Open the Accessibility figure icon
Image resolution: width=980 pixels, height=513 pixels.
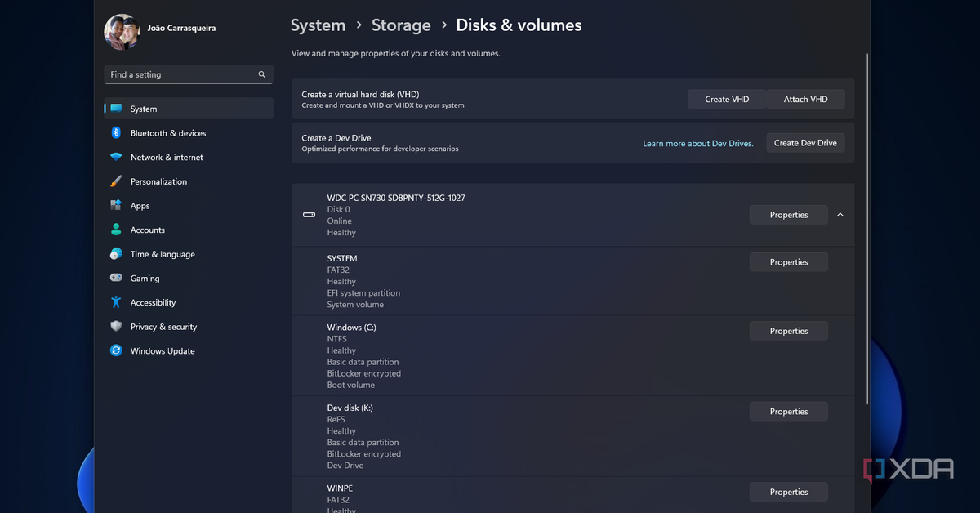[x=116, y=302]
